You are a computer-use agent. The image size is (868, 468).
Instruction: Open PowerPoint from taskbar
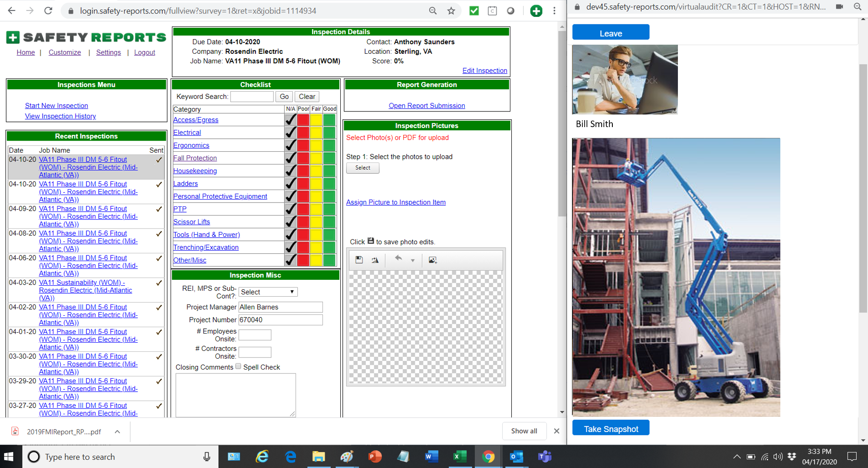(375, 457)
